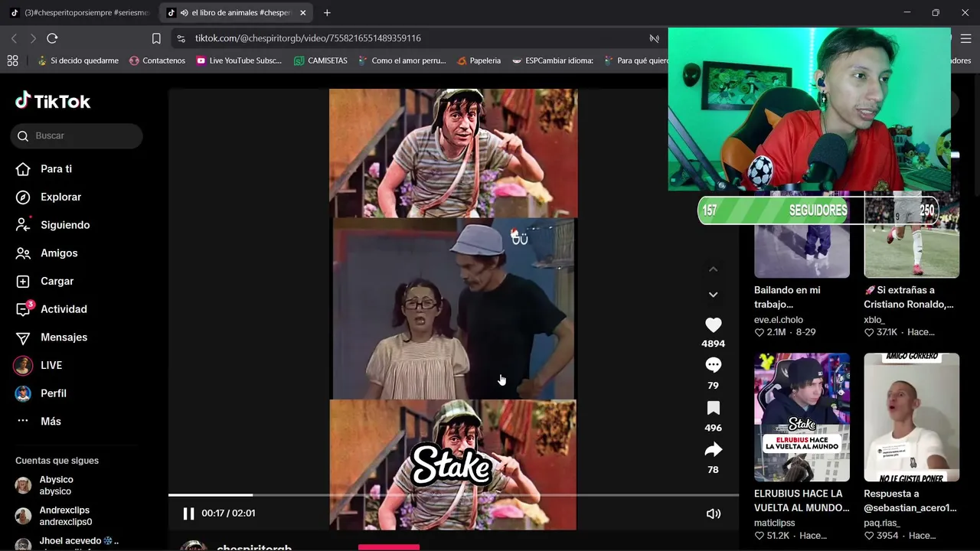Image resolution: width=980 pixels, height=551 pixels.
Task: Open the comments bubble icon
Action: (713, 365)
